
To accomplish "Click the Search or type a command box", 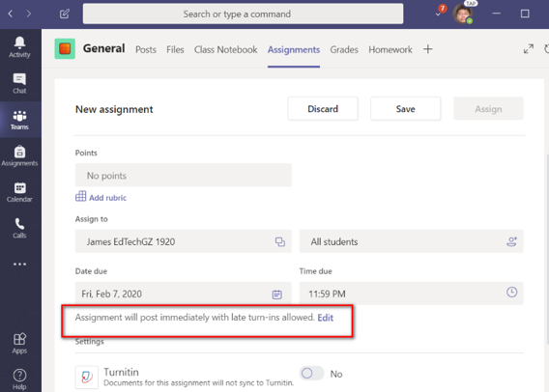I will (243, 14).
